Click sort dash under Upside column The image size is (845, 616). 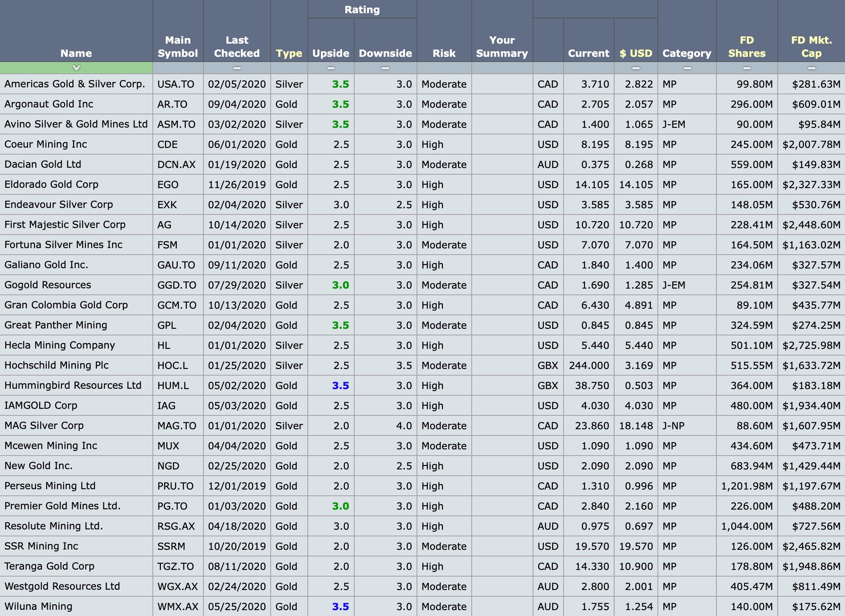[x=331, y=68]
